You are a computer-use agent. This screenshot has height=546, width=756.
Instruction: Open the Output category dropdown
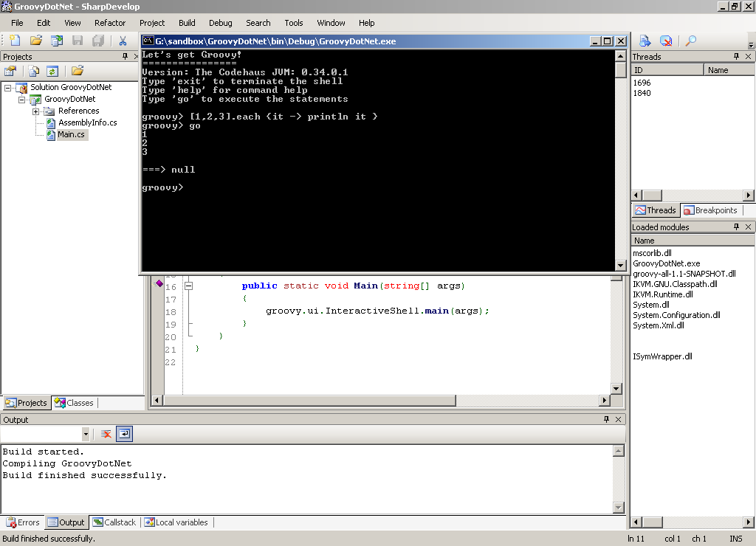(x=86, y=434)
